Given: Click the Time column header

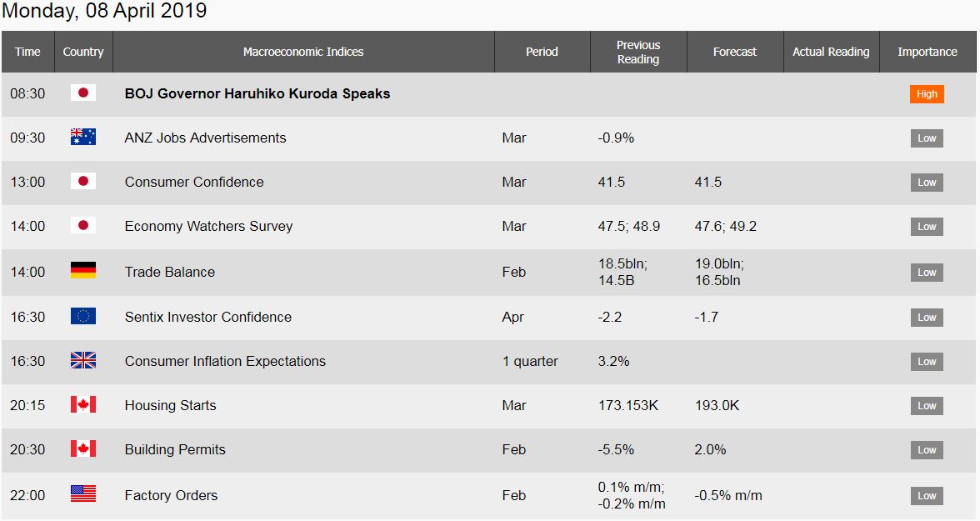Looking at the screenshot, I should pos(27,52).
